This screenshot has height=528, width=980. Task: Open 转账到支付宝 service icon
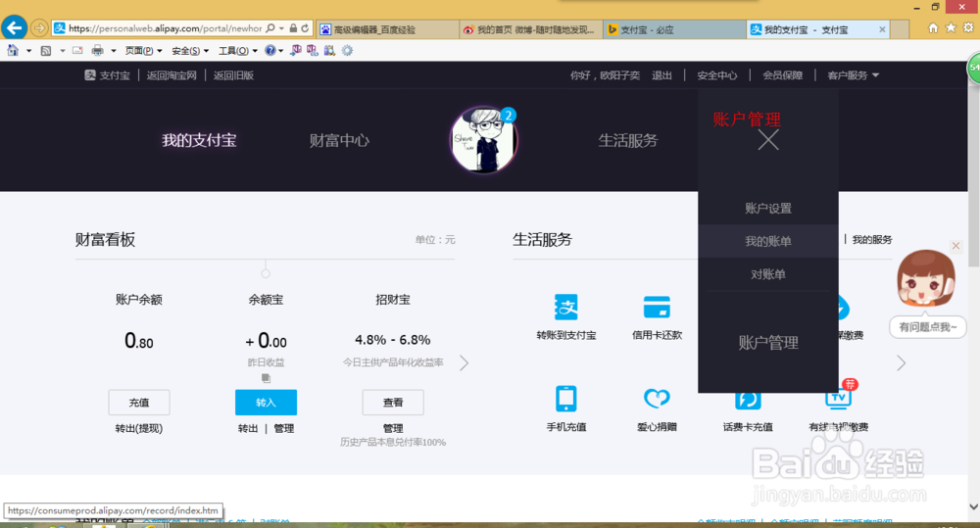[566, 308]
